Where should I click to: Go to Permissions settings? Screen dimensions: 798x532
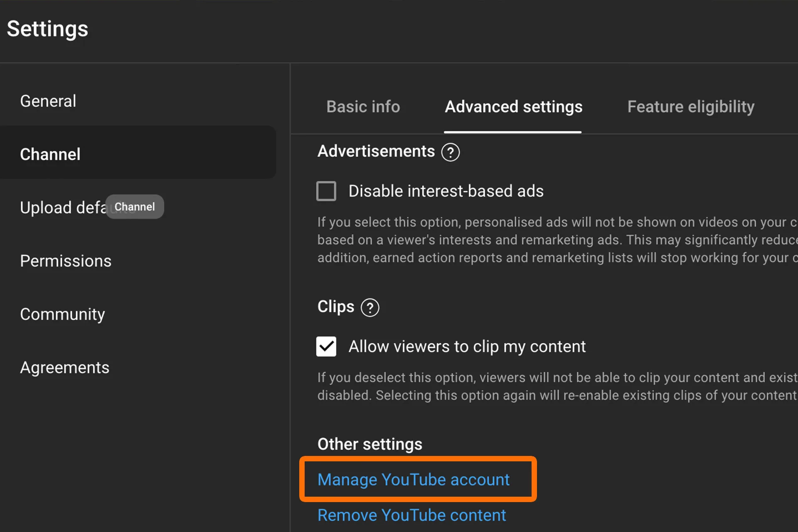pos(66,261)
